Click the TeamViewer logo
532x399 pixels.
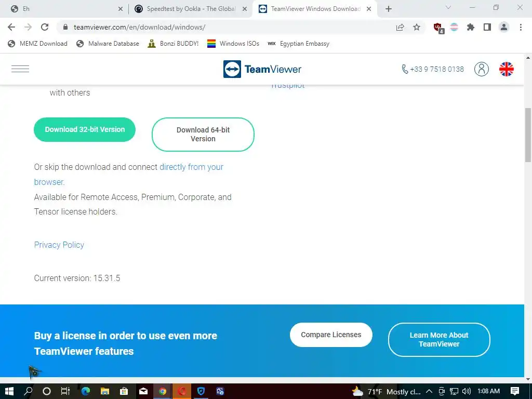[262, 69]
